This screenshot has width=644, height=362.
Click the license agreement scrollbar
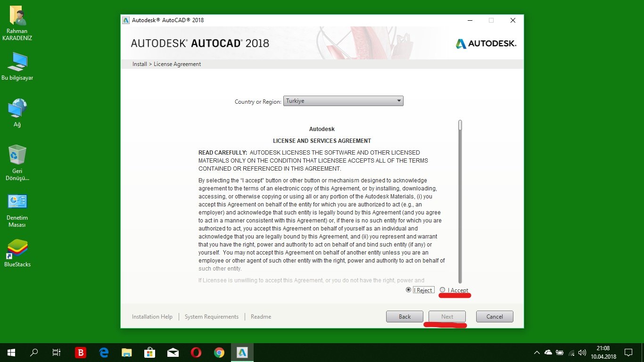[460, 201]
